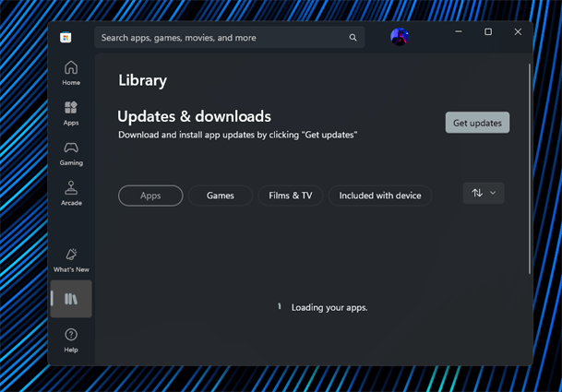Close the Microsoft Store window

518,32
